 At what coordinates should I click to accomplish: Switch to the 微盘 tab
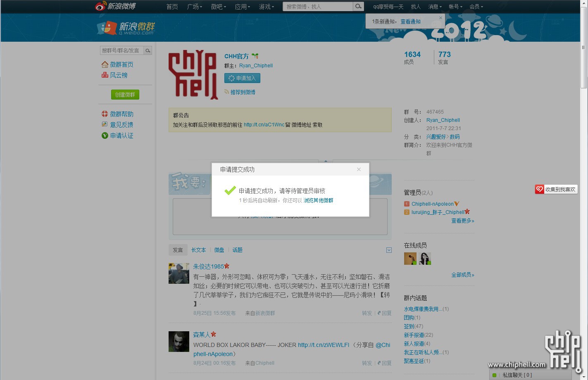tap(219, 250)
